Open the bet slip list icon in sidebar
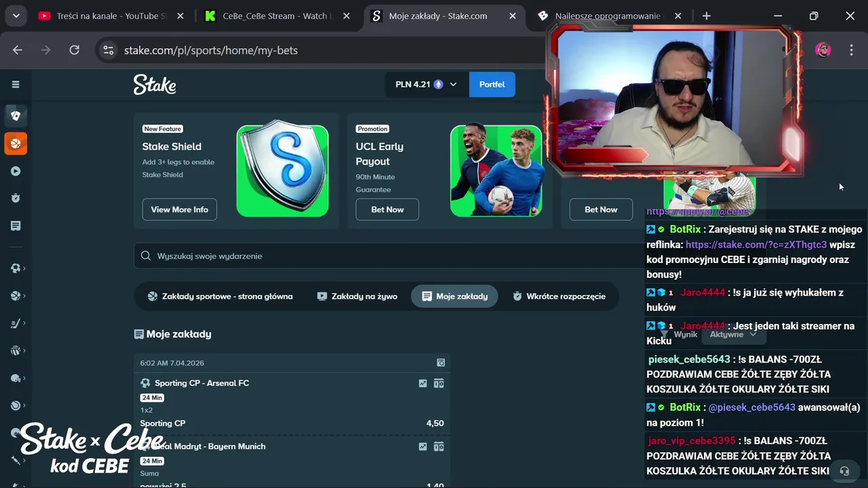 (16, 226)
